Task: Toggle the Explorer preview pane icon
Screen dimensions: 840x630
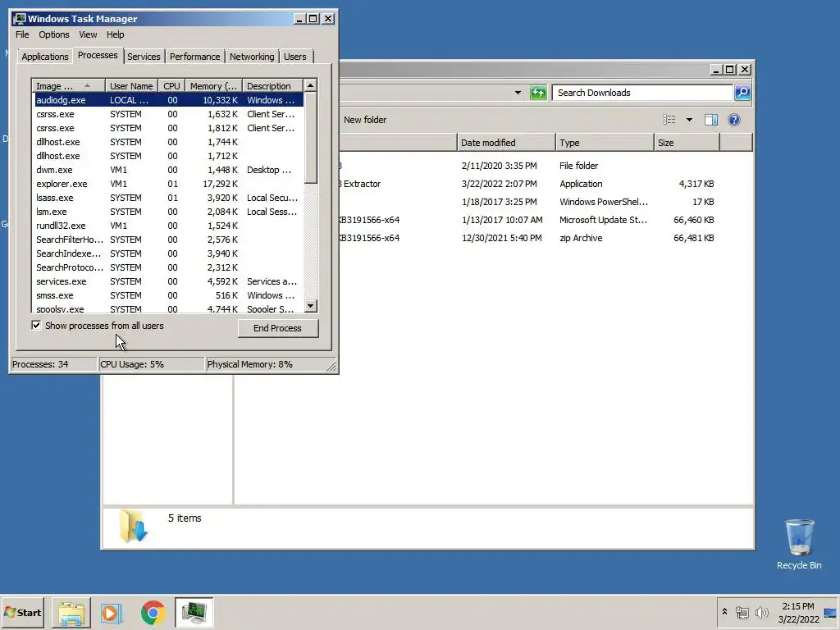Action: [711, 120]
